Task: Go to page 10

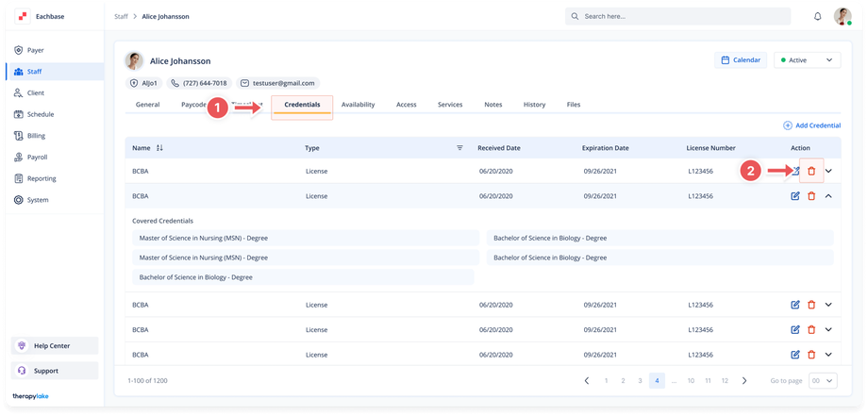Action: pos(691,380)
